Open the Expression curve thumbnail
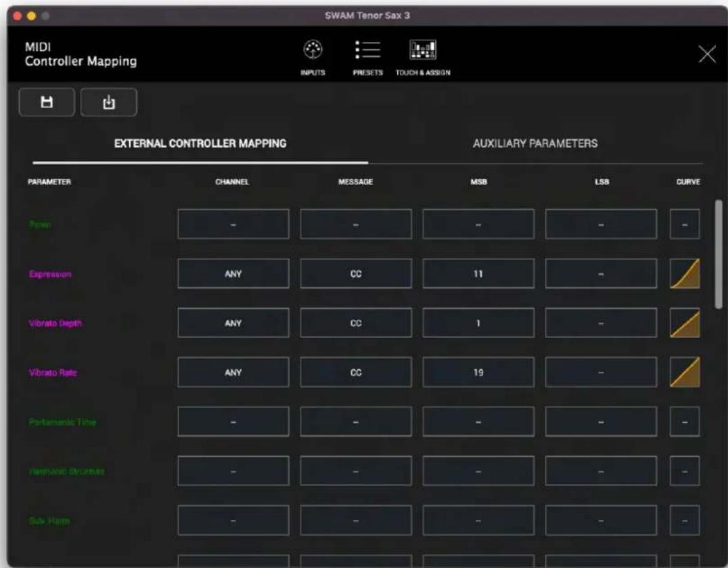The image size is (728, 568). [x=684, y=274]
